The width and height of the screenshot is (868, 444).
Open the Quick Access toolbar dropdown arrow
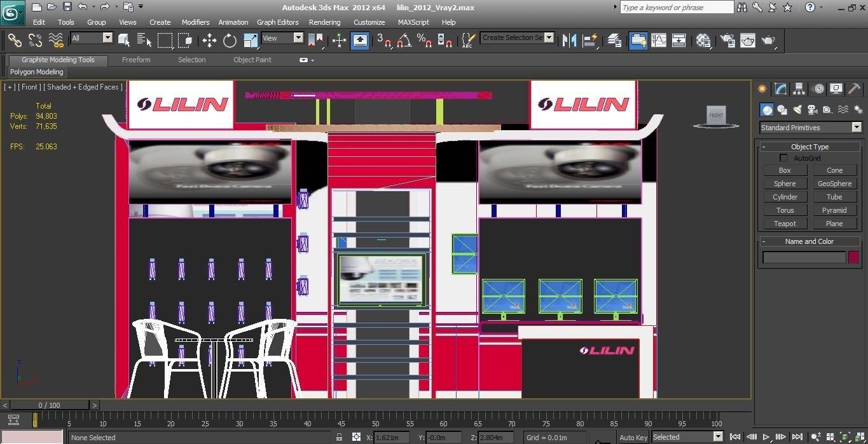(x=141, y=7)
